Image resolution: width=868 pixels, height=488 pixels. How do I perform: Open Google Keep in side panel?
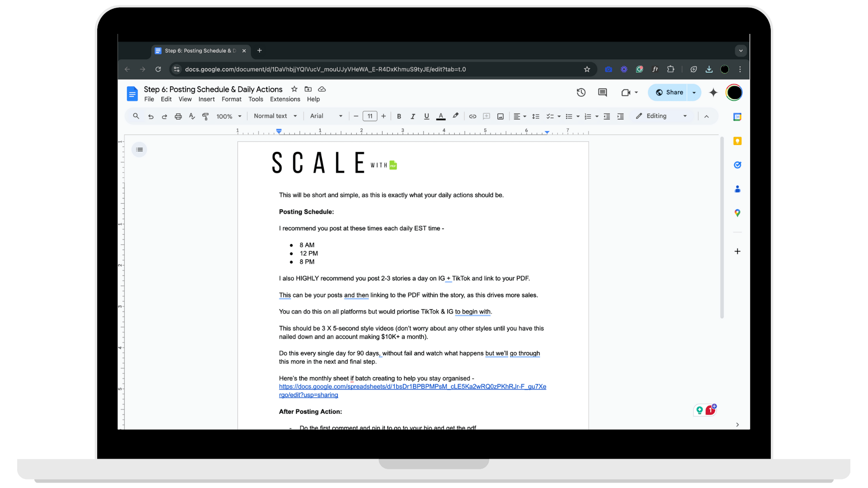click(x=737, y=141)
